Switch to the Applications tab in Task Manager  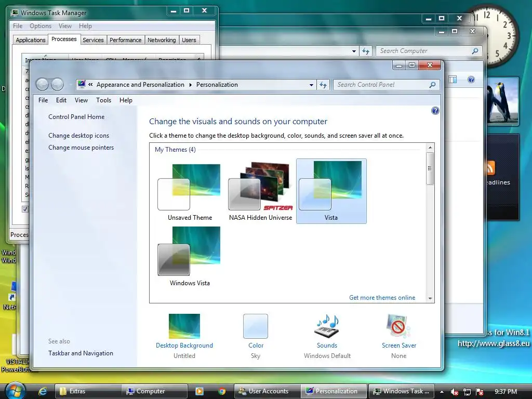(x=31, y=40)
